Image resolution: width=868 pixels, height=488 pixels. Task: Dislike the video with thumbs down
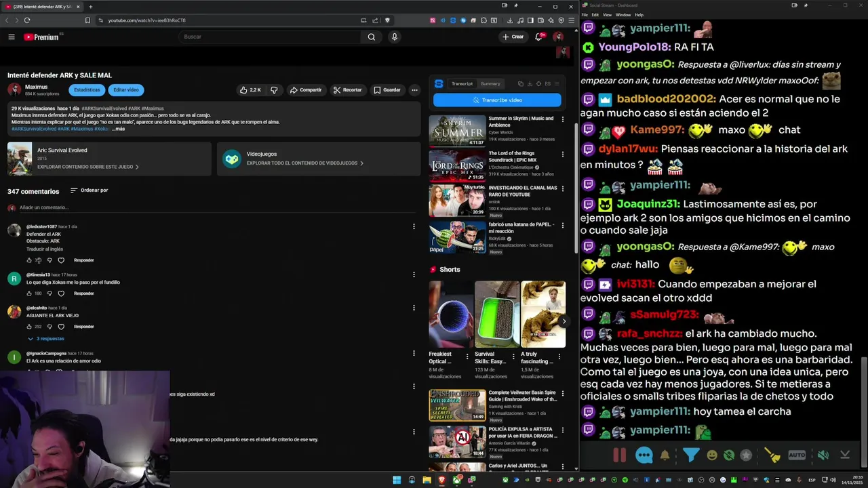274,89
